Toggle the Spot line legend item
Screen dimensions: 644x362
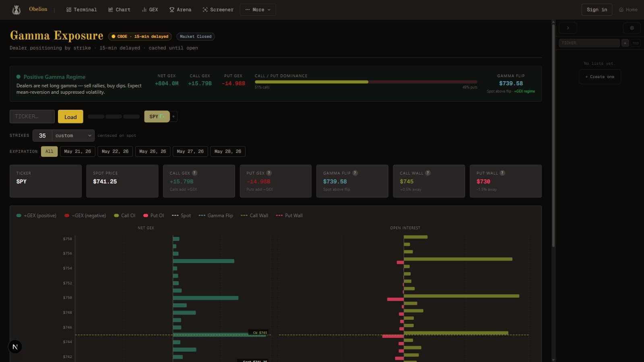(181, 216)
